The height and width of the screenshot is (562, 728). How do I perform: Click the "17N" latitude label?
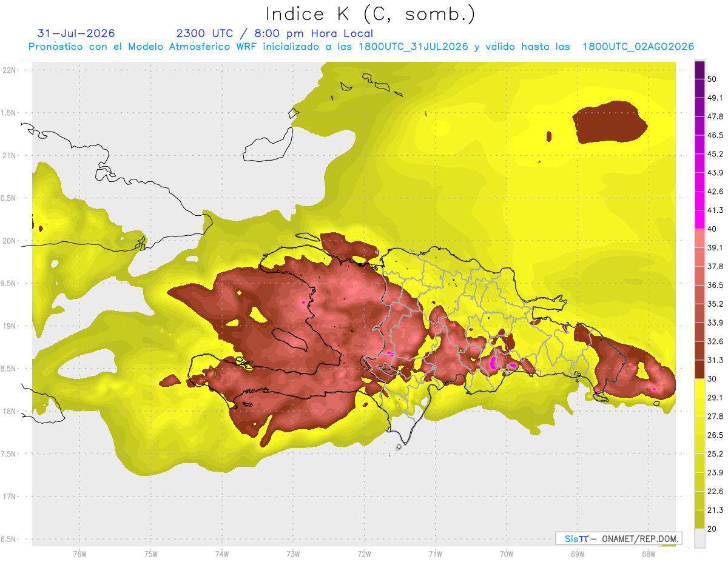tap(9, 497)
